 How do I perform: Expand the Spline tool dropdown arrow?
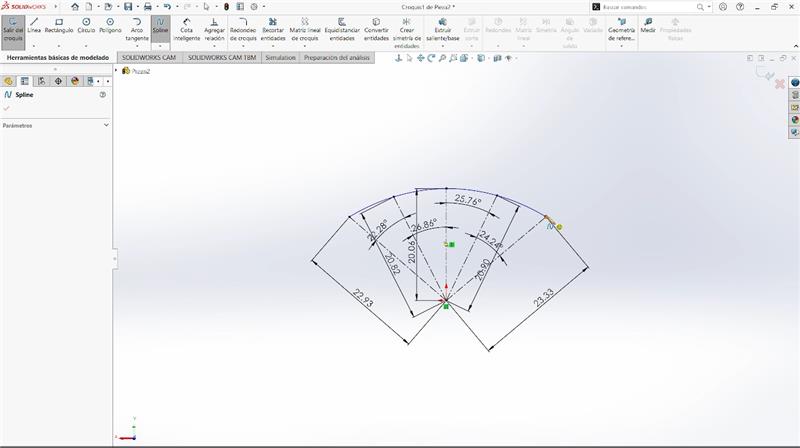click(x=160, y=46)
